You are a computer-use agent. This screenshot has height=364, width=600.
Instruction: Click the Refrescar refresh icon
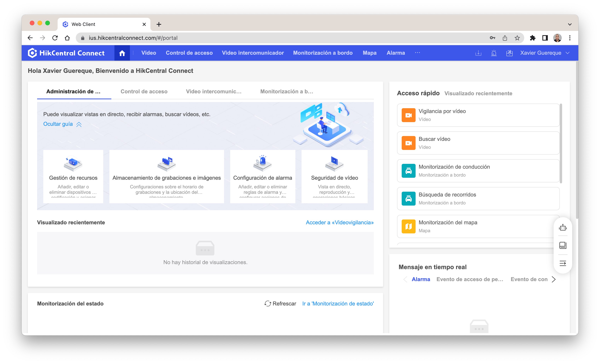click(268, 303)
